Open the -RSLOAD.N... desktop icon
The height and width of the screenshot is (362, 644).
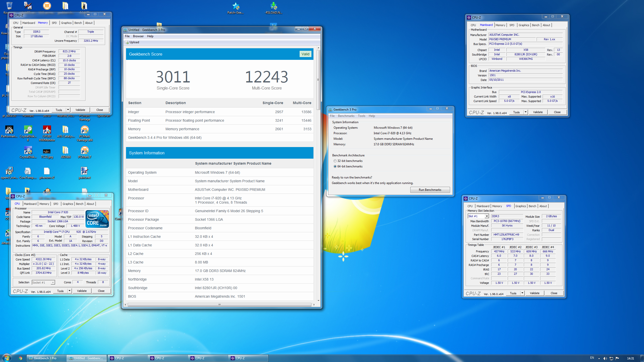coord(273,8)
